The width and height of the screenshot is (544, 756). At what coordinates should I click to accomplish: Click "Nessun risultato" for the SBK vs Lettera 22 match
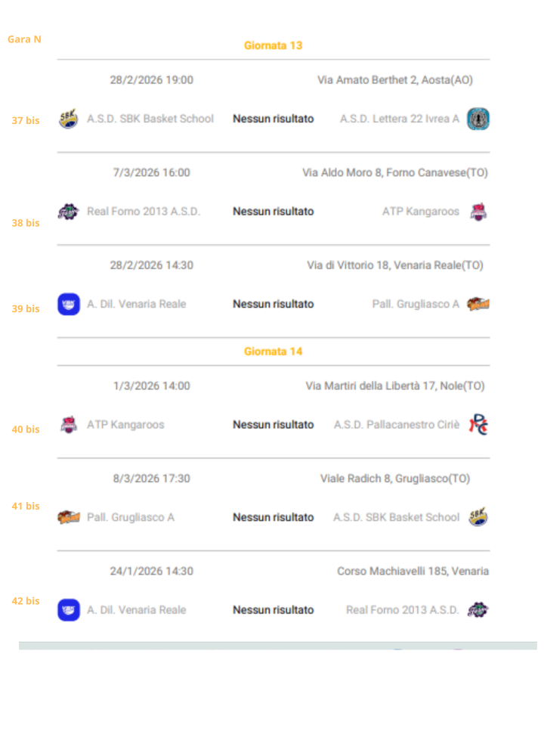(273, 119)
